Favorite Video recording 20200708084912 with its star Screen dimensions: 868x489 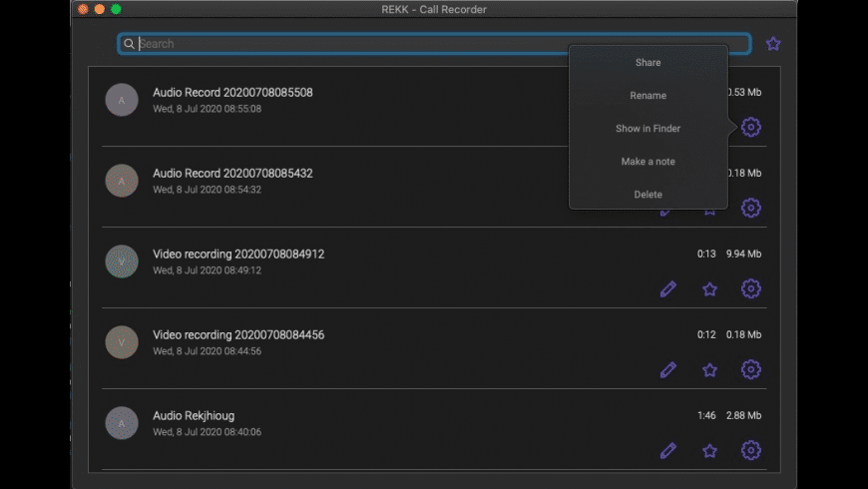[x=709, y=289]
